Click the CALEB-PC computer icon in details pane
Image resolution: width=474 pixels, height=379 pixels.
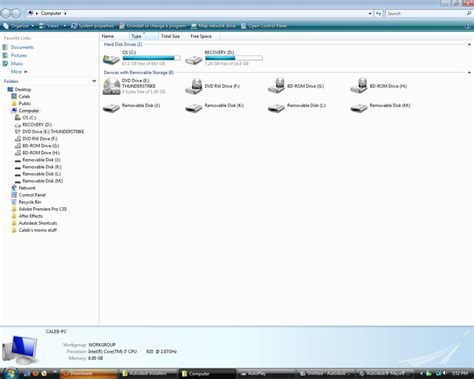(x=20, y=349)
